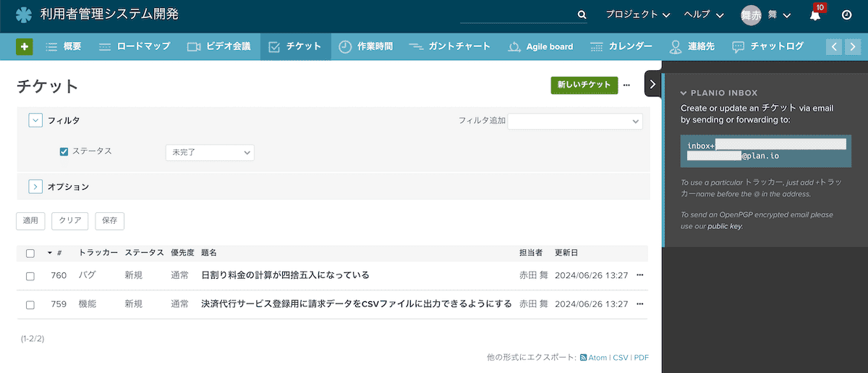Click ticket number 760
This screenshot has height=373, width=868.
59,275
